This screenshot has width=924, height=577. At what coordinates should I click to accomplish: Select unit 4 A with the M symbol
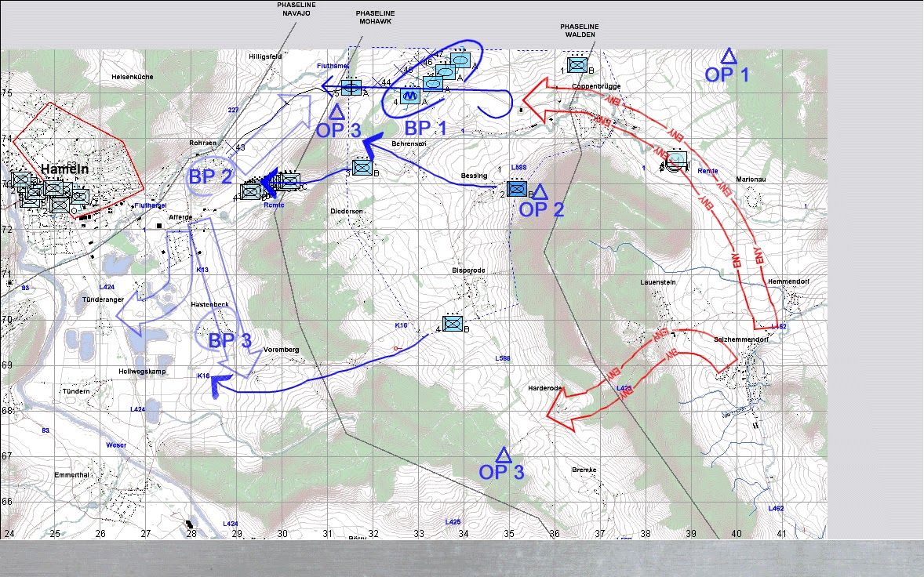click(410, 96)
